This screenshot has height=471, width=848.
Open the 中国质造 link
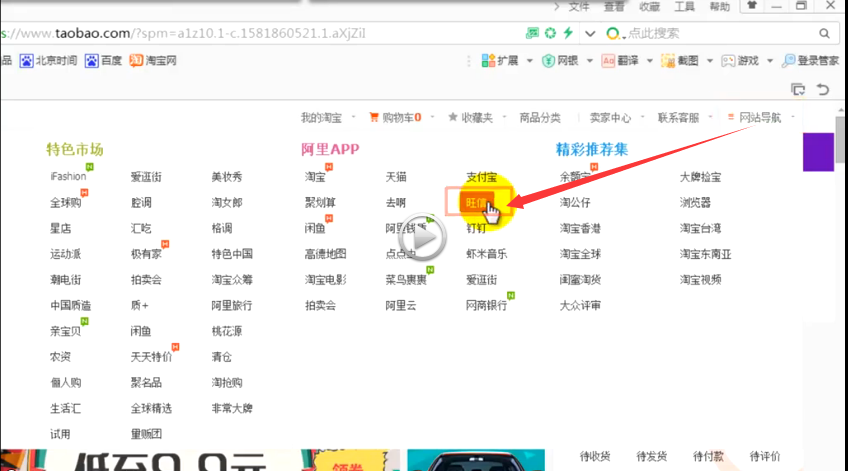(70, 306)
